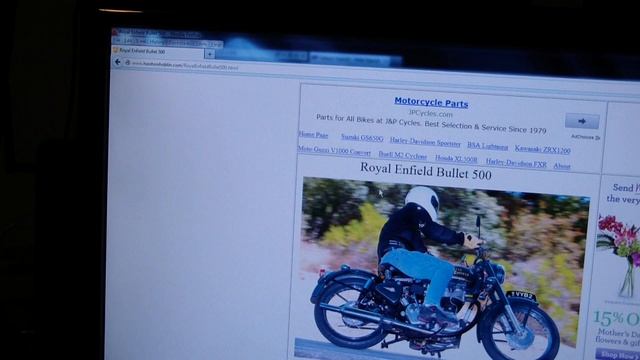Open the Honda XL500R link

point(456,159)
